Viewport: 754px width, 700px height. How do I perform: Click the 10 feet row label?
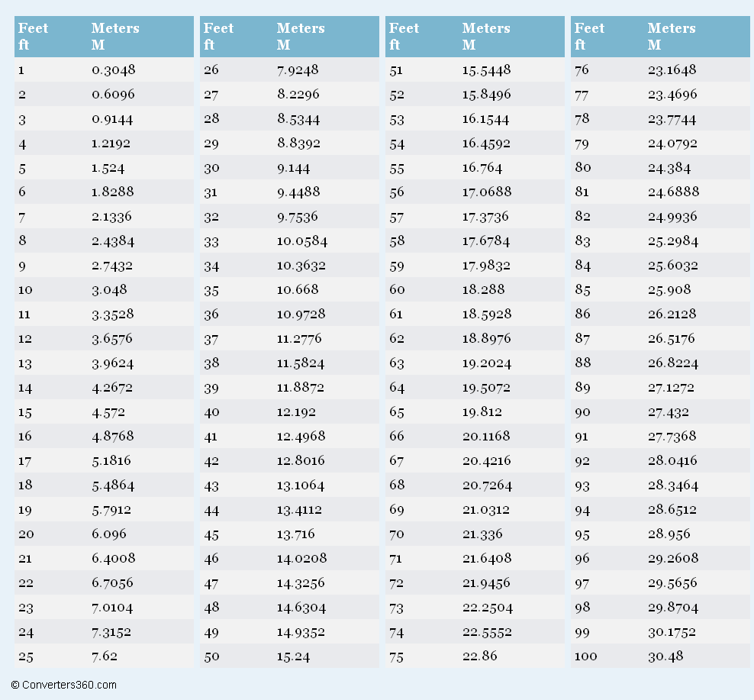pyautogui.click(x=25, y=290)
